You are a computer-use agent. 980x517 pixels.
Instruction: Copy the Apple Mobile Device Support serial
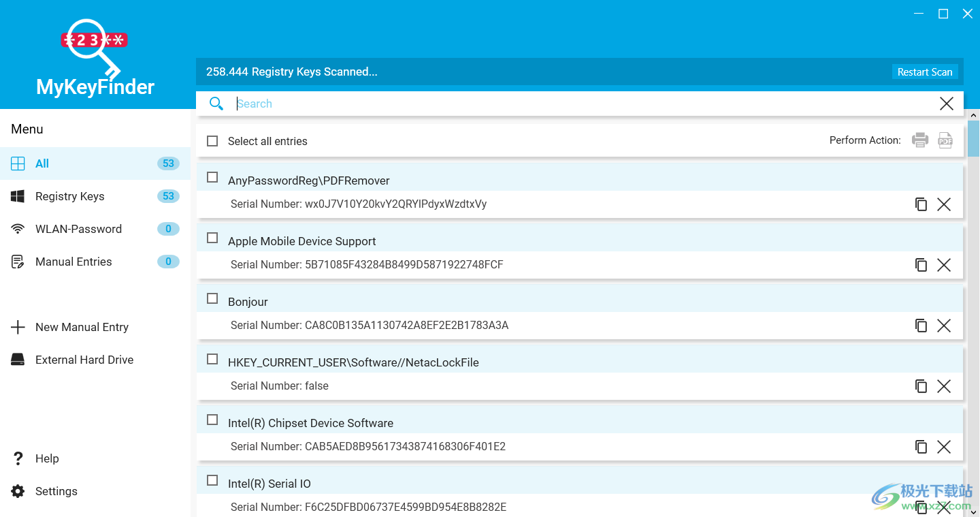point(921,265)
